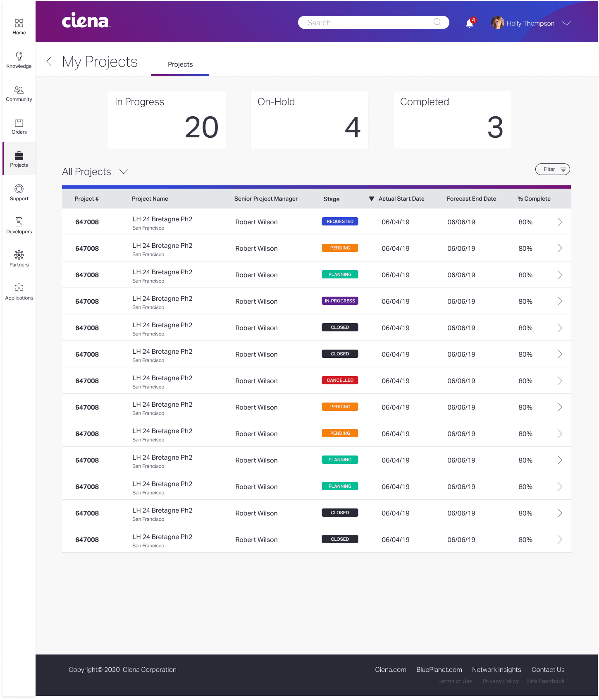Image resolution: width=599 pixels, height=700 pixels.
Task: Open the Privacy Policy link
Action: 500,681
